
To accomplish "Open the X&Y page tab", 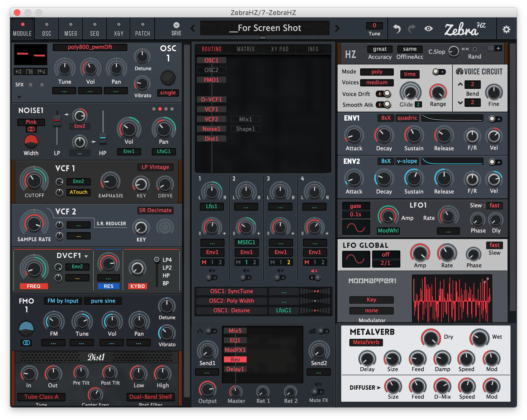I will click(119, 29).
